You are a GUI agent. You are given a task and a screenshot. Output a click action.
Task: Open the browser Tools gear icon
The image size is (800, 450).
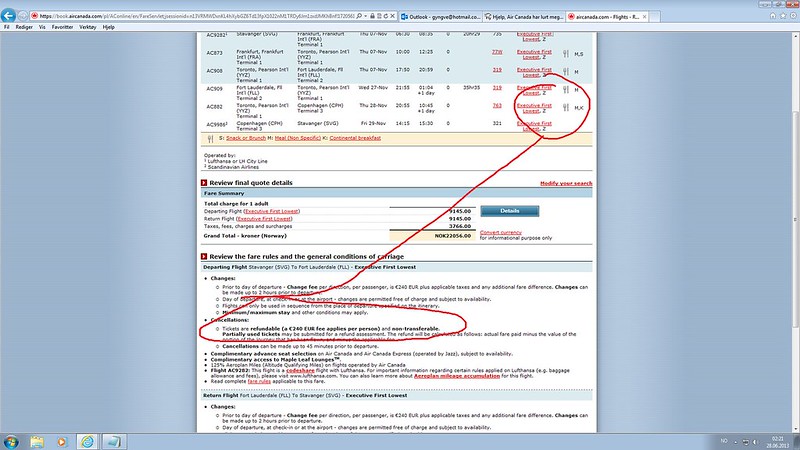793,16
